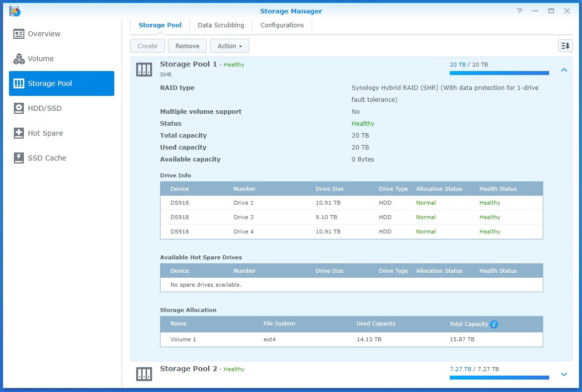Select the Volume icon in the sidebar
The height and width of the screenshot is (392, 582).
coord(19,59)
